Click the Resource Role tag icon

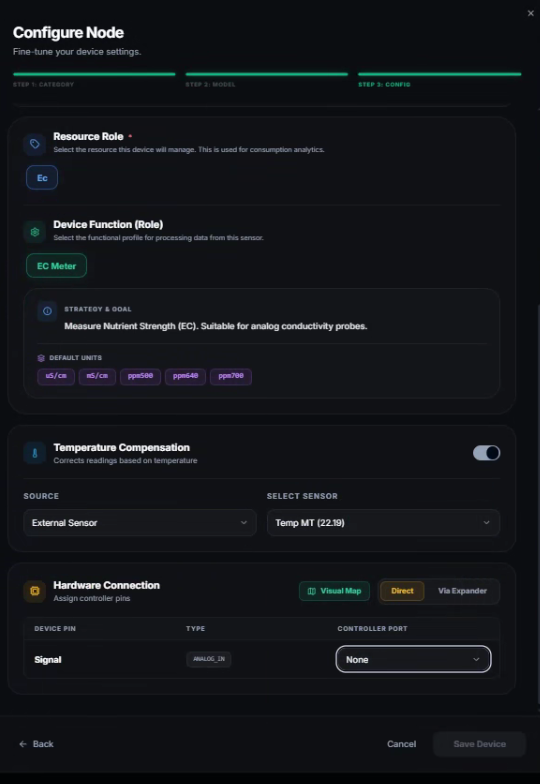tap(34, 144)
